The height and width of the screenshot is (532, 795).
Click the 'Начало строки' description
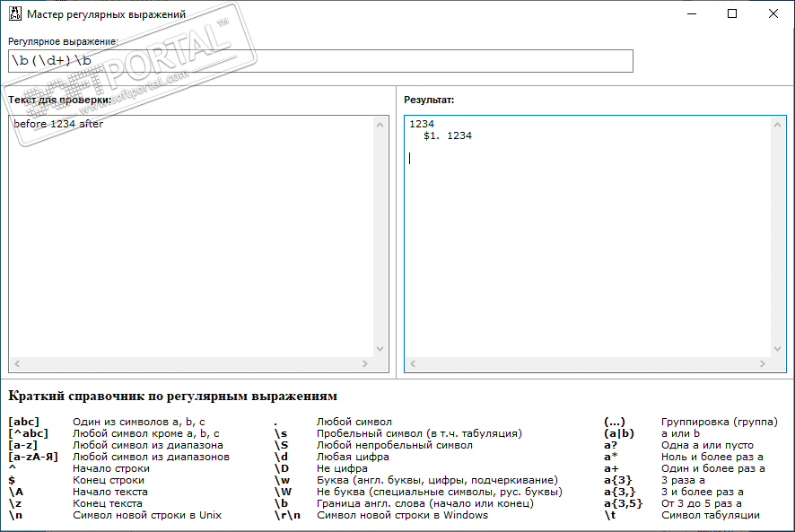point(111,468)
